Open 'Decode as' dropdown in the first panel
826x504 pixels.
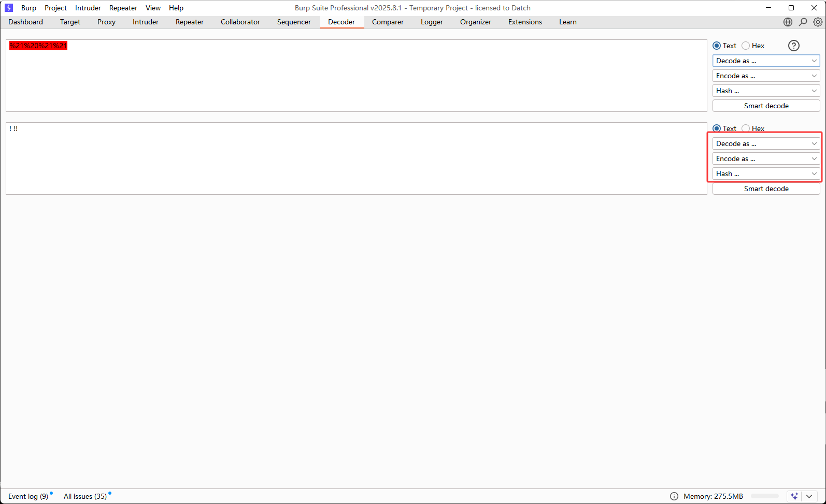click(766, 61)
